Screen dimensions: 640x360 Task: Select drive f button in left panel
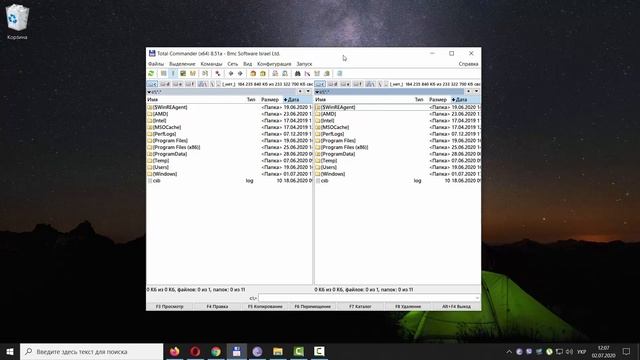[x=191, y=84]
